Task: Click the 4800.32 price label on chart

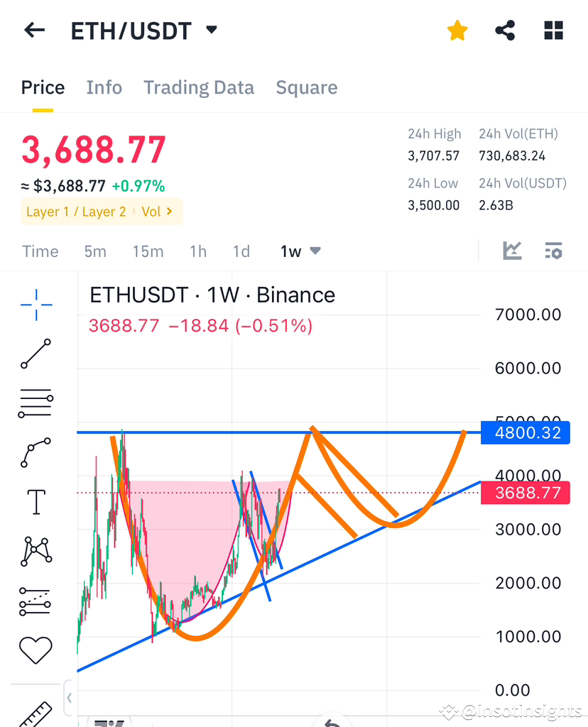Action: click(526, 432)
